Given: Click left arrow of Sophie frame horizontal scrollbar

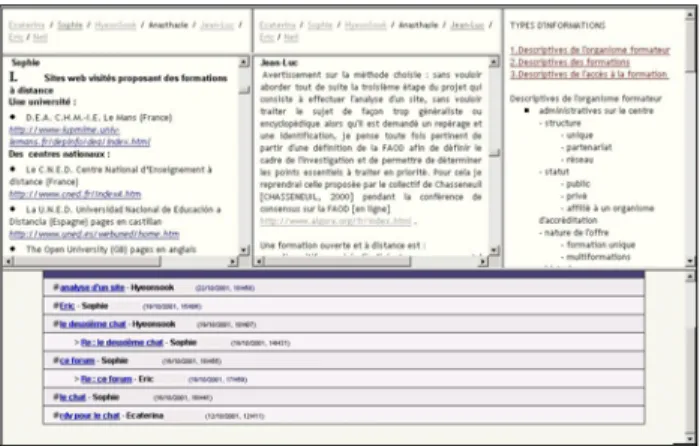Looking at the screenshot, I should click(8, 261).
